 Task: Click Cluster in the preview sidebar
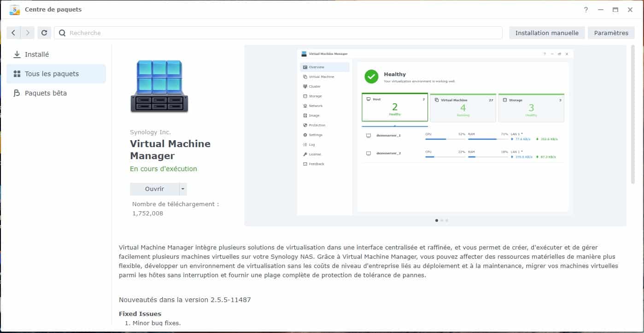[325, 87]
